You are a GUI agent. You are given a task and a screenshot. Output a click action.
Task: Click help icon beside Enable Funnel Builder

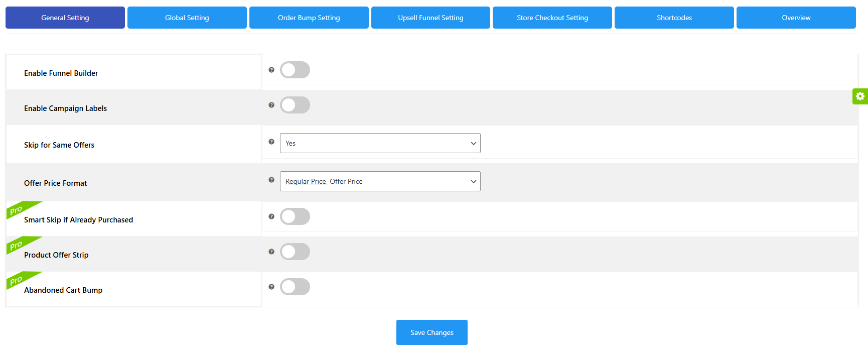point(271,70)
